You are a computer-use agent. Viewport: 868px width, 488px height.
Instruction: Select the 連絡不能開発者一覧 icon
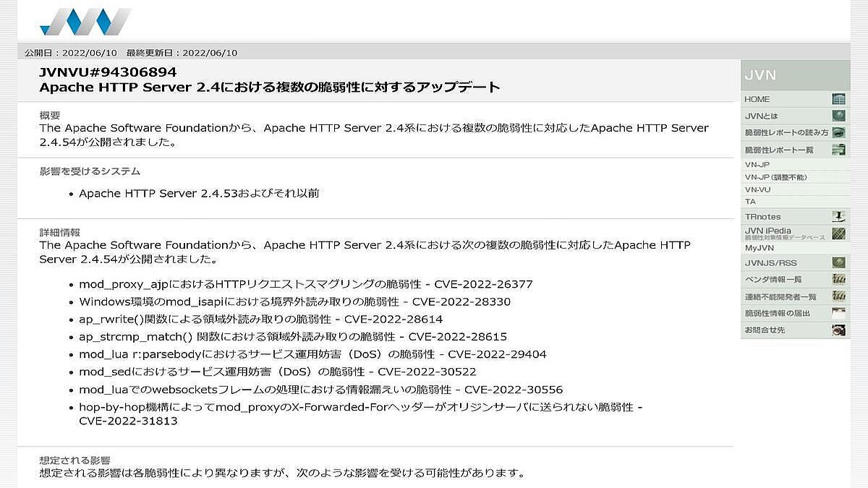click(x=838, y=296)
